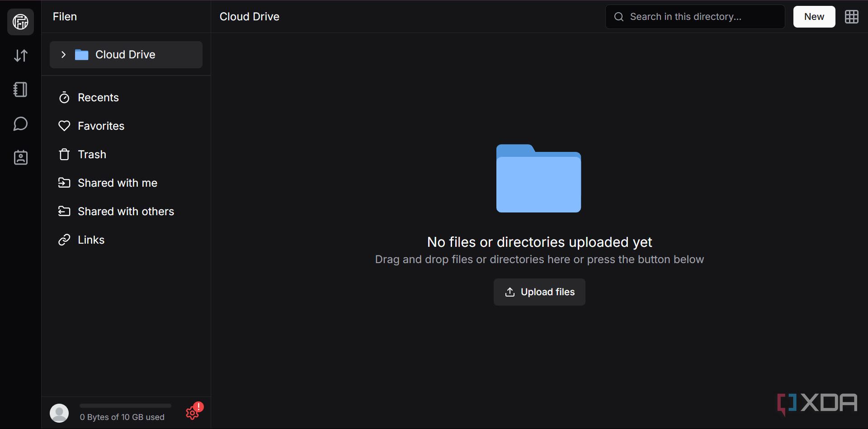Viewport: 868px width, 429px height.
Task: Open Recents in the sidebar
Action: click(98, 98)
